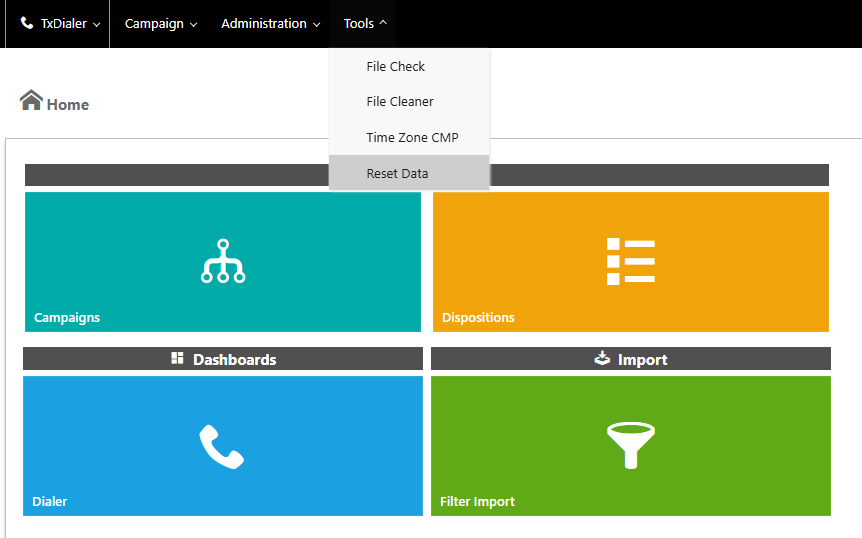Viewport: 862px width, 538px height.
Task: Click the phone icon beside TxDialer
Action: click(27, 23)
